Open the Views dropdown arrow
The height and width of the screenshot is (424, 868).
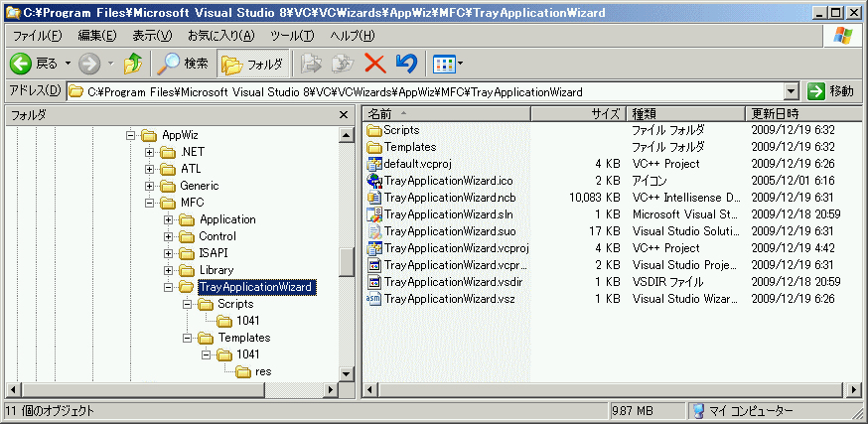click(460, 65)
